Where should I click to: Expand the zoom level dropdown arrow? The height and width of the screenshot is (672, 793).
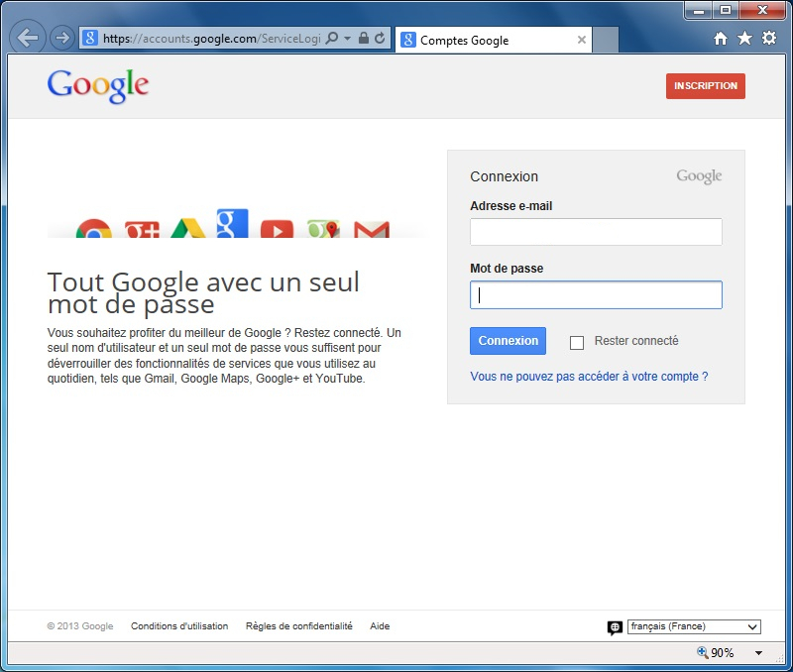(758, 653)
